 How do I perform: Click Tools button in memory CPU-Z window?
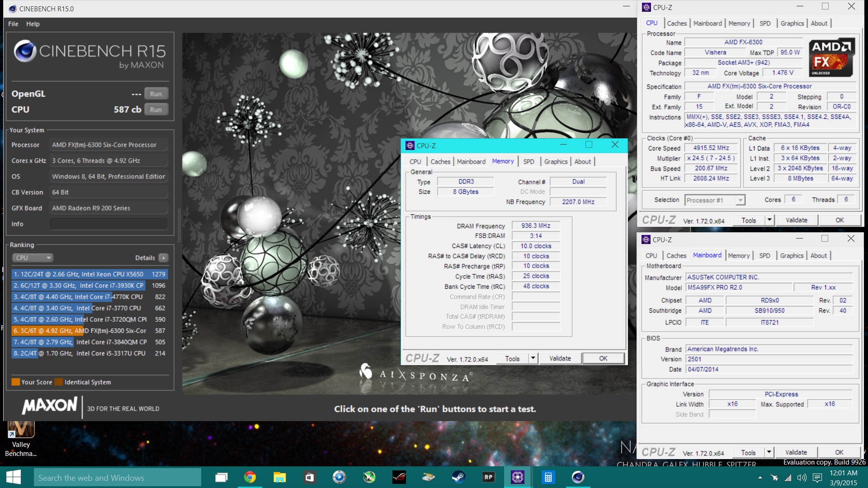(512, 359)
